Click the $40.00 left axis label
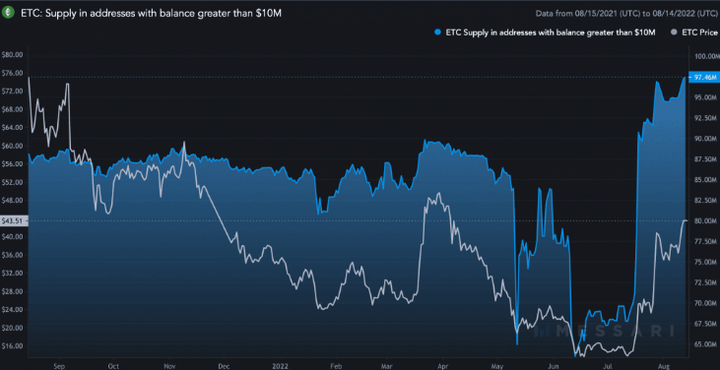 [13, 236]
